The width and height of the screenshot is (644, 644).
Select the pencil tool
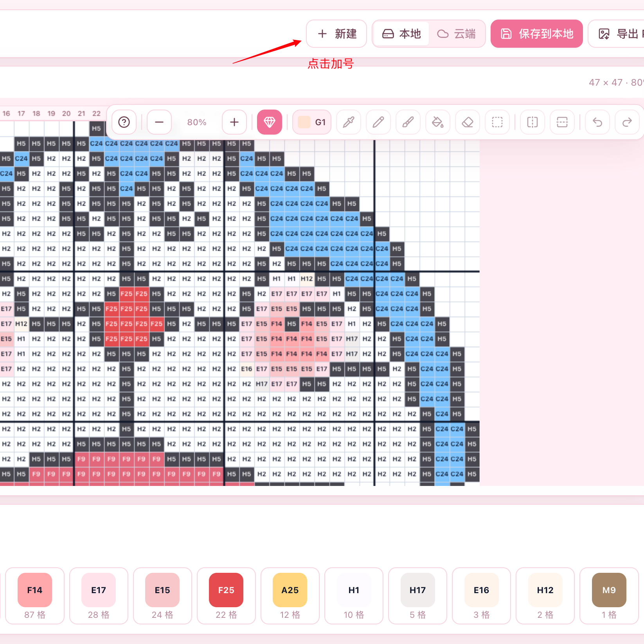[378, 122]
